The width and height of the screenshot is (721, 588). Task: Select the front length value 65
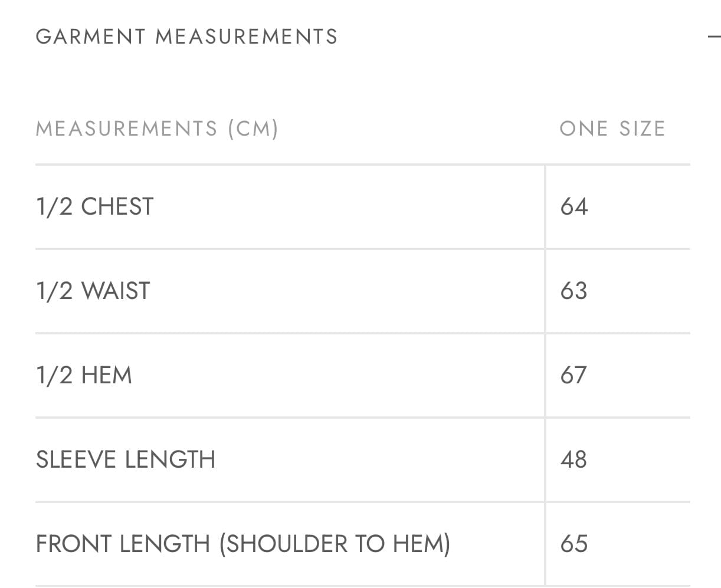(574, 544)
